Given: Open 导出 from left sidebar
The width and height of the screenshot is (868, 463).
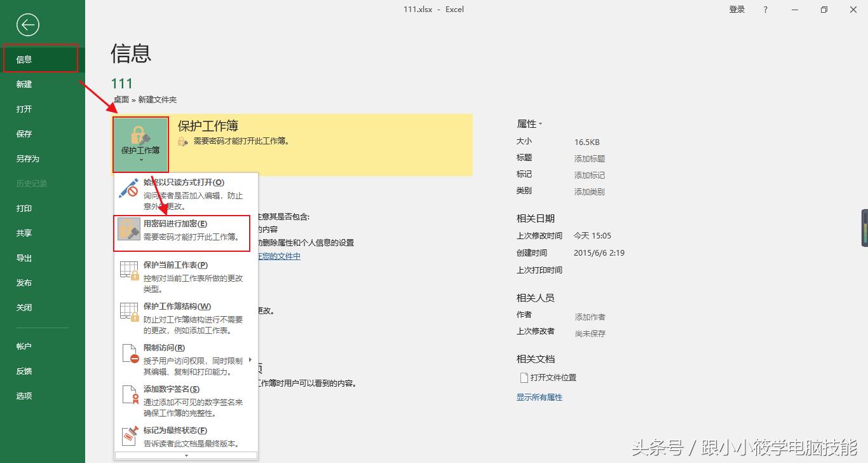Looking at the screenshot, I should (x=24, y=258).
